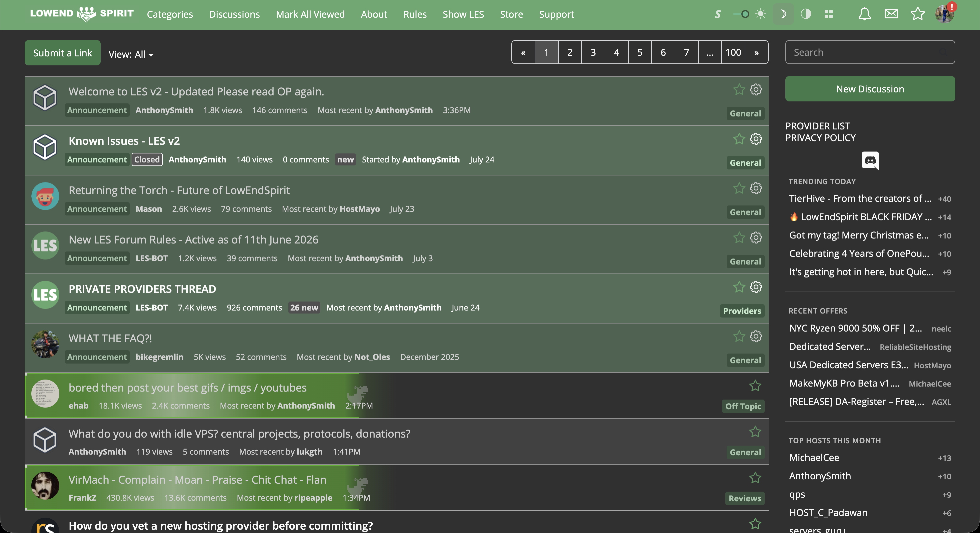Open the user avatar account menu

[x=945, y=14]
